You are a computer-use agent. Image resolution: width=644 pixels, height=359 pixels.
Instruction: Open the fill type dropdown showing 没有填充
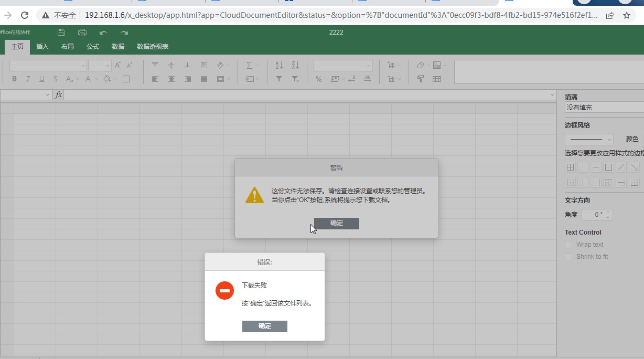[x=604, y=108]
